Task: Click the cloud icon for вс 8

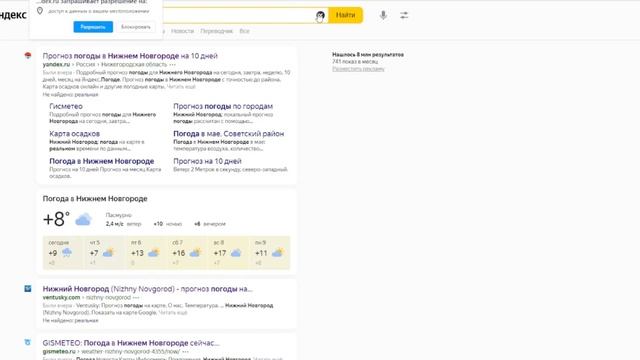Action: (236, 253)
